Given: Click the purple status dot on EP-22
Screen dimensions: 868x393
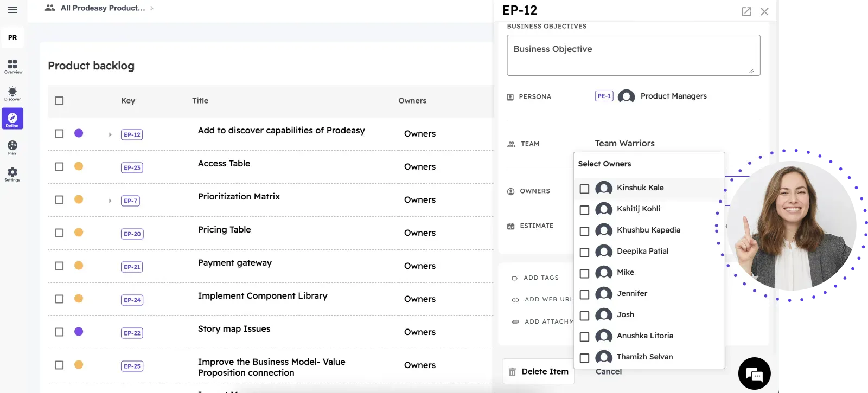Looking at the screenshot, I should [79, 332].
